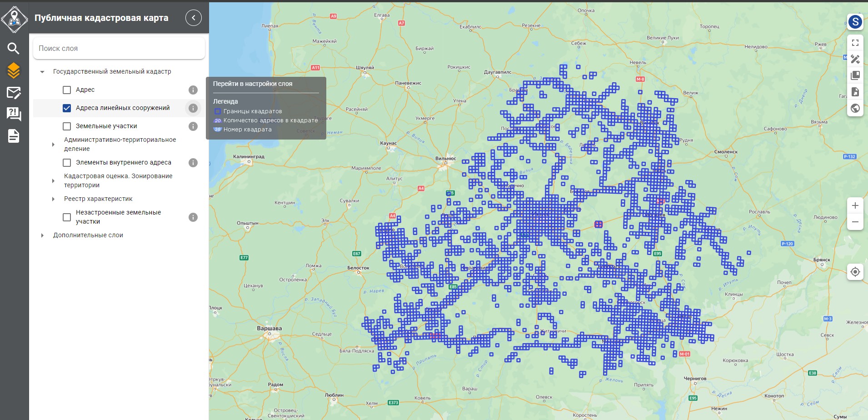Enable the Адрес layer checkbox
Image resolution: width=868 pixels, height=420 pixels.
click(67, 90)
